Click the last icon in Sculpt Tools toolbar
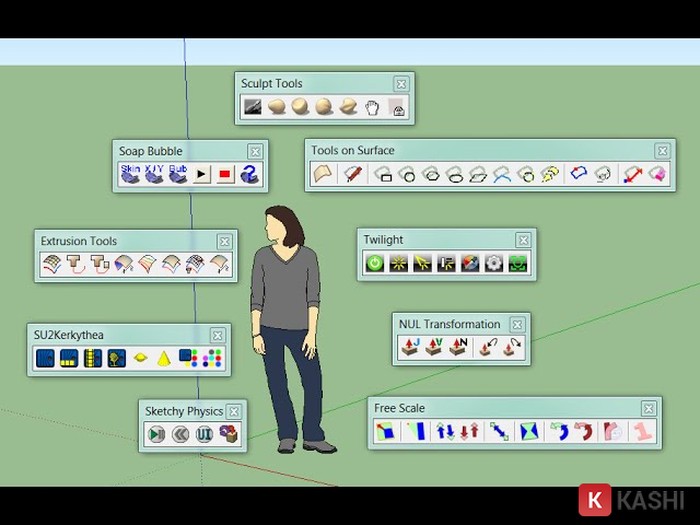700x525 pixels. click(x=396, y=108)
